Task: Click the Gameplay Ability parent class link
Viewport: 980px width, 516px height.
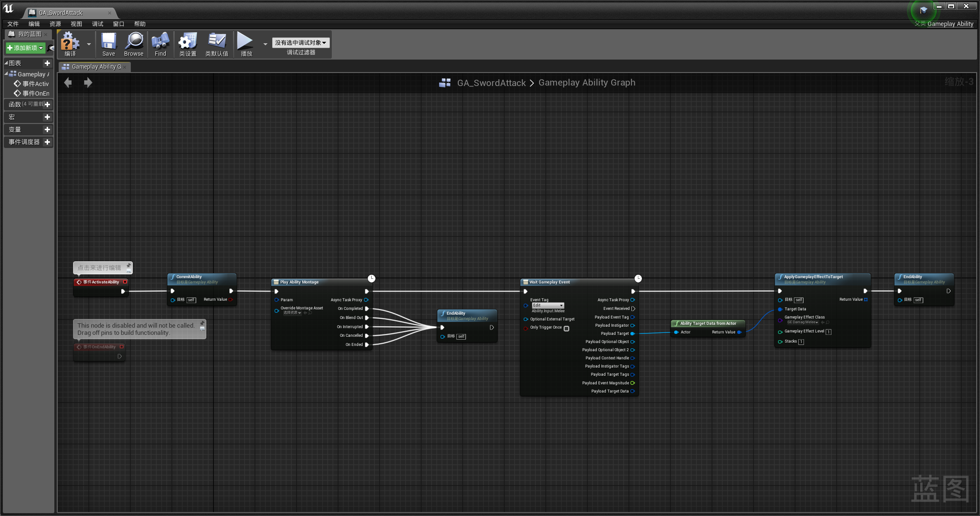Action: [x=950, y=24]
